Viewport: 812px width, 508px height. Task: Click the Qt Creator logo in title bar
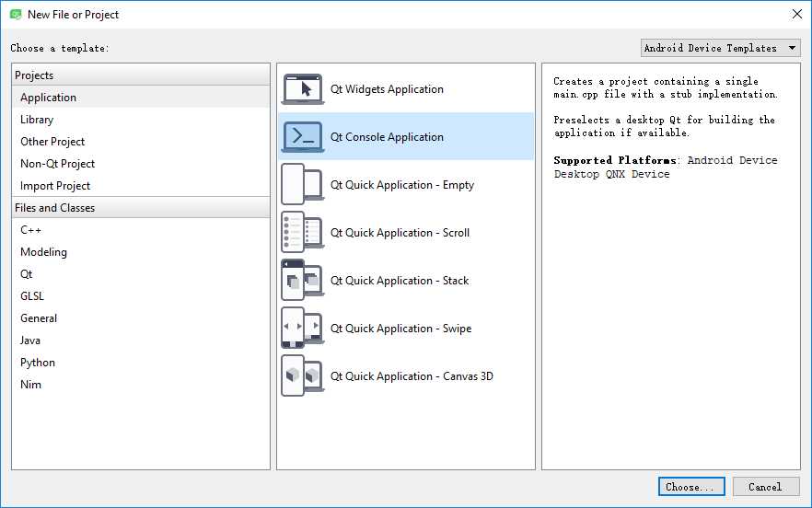coord(16,15)
